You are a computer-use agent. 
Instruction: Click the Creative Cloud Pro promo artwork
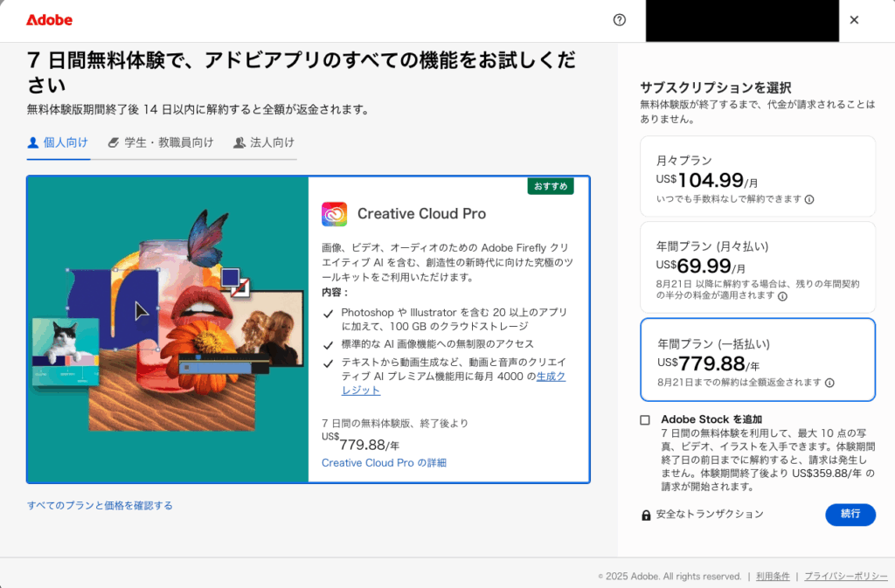coord(168,329)
